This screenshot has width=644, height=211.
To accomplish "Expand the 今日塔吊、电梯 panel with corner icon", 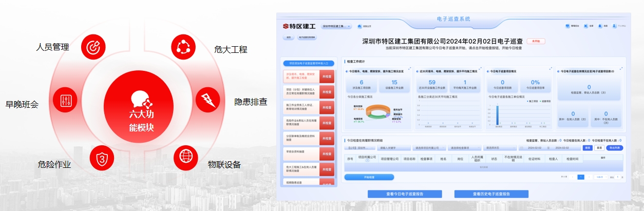I will coord(410,68).
